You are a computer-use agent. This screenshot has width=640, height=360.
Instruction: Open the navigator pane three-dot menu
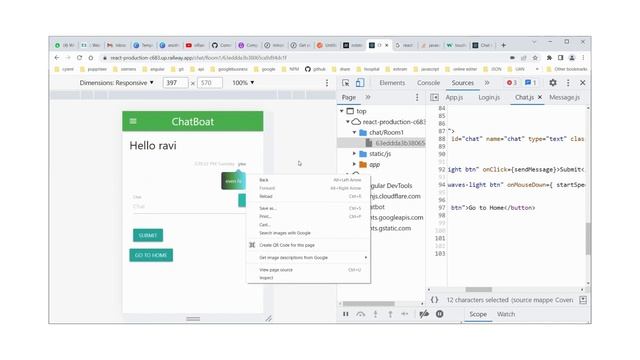[x=417, y=97]
